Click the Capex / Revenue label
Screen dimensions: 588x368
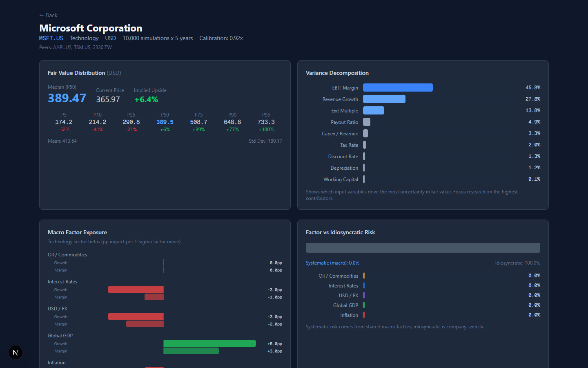(340, 134)
